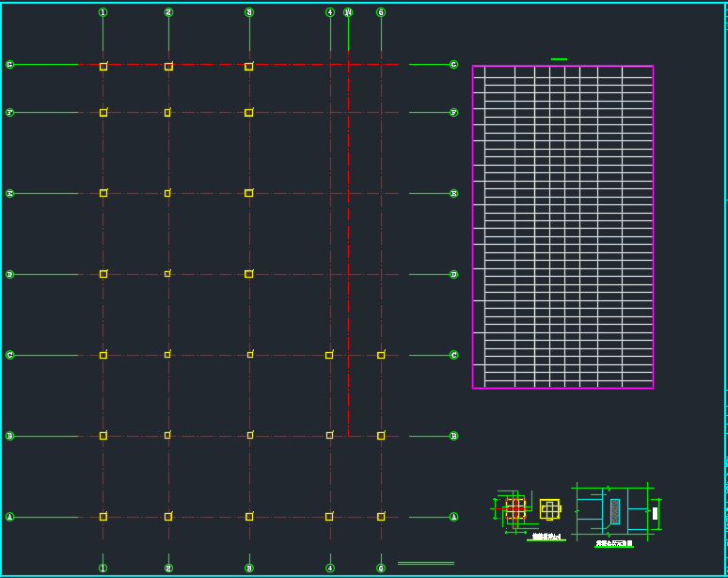
Task: Select the column at axis 3 and F
Action: pos(249,112)
